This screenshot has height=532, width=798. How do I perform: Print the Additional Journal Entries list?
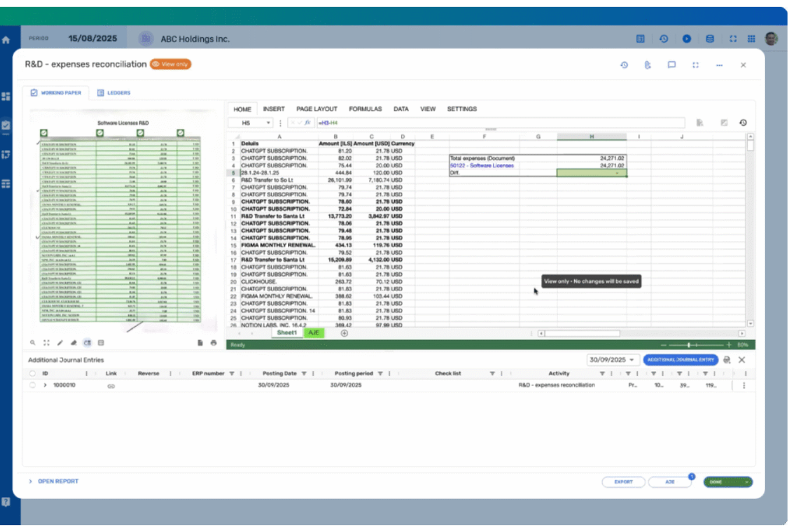click(x=726, y=360)
